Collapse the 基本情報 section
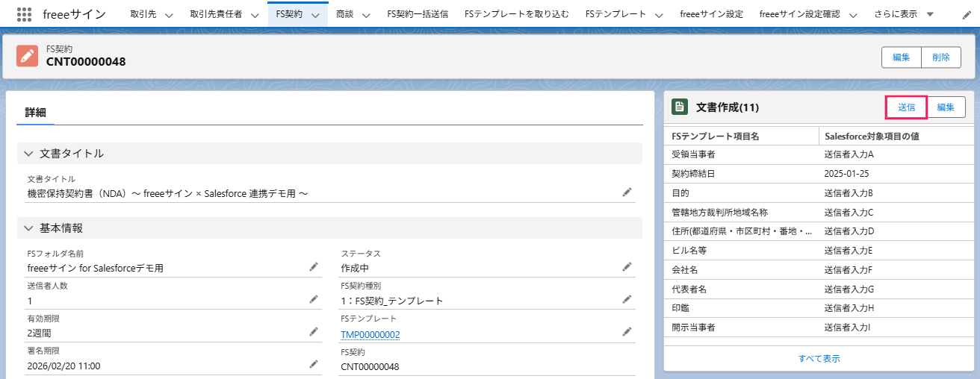Image resolution: width=980 pixels, height=379 pixels. 28,228
